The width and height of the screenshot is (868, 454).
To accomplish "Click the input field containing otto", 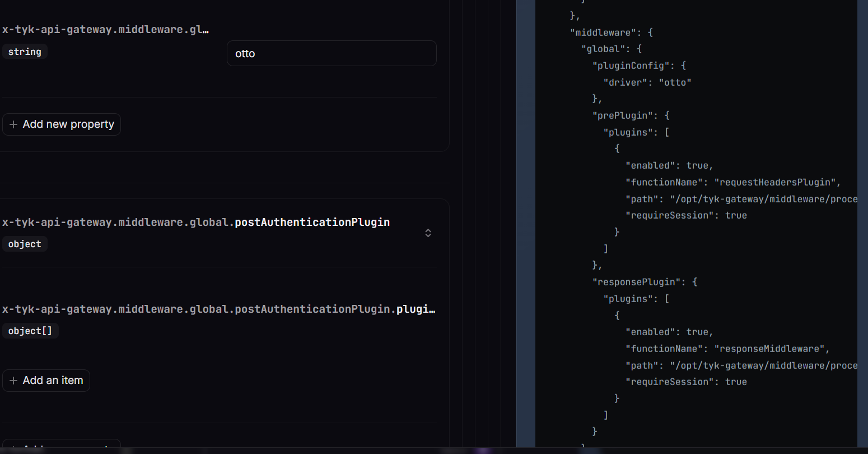I will [331, 53].
